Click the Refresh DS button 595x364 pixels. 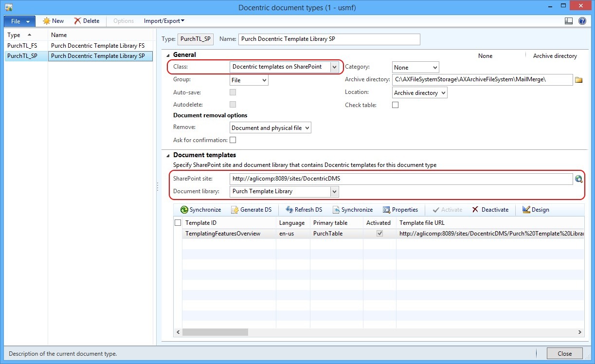coord(304,210)
